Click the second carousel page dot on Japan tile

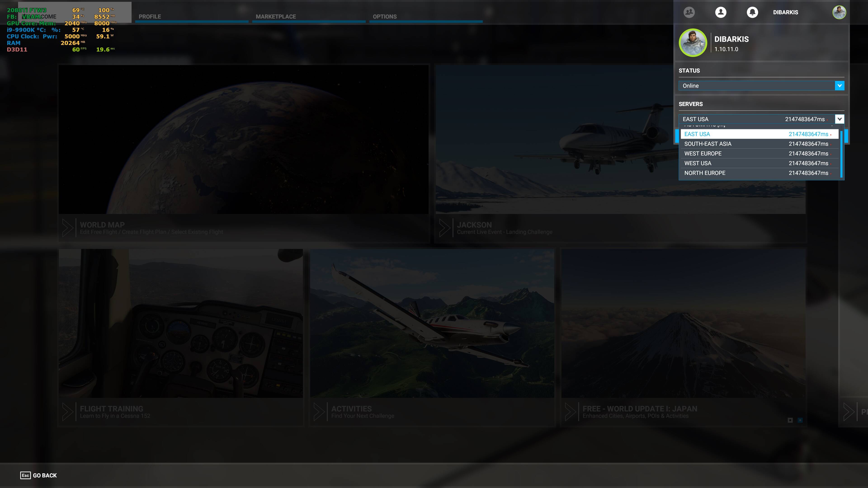800,420
